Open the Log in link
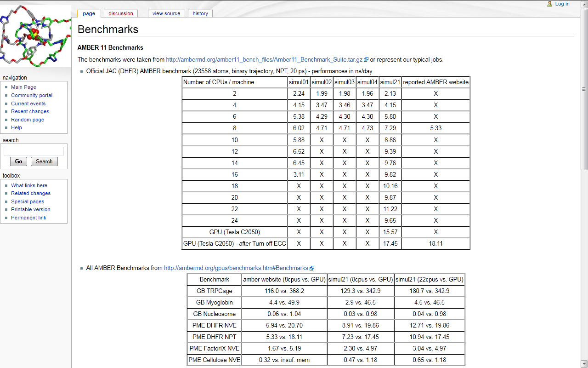 (x=562, y=4)
